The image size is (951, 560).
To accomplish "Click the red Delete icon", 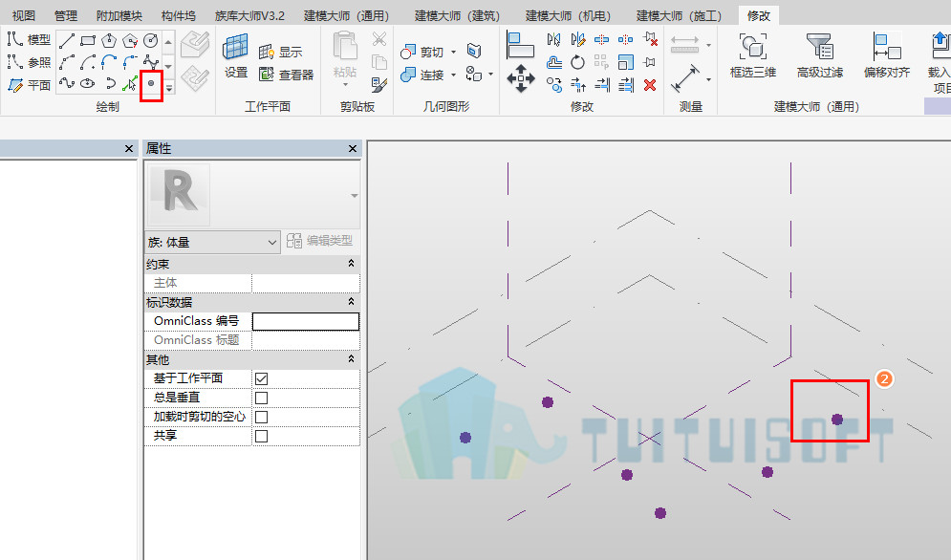I will 650,84.
